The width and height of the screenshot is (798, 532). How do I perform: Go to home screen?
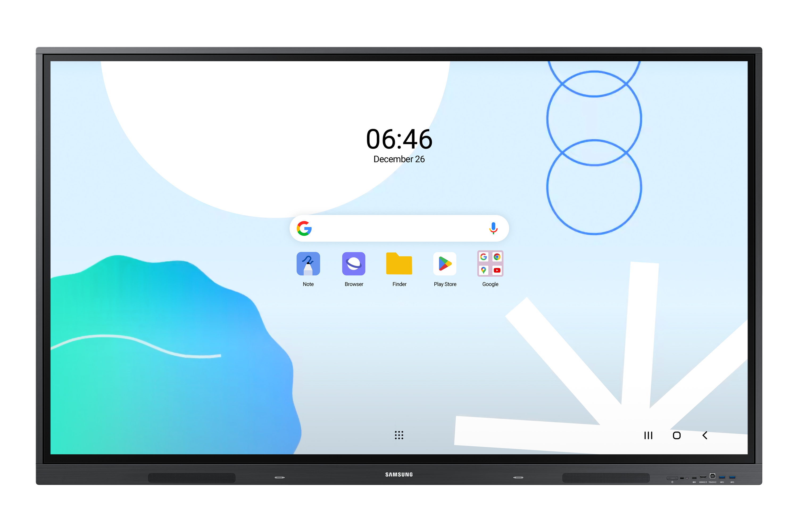coord(676,434)
